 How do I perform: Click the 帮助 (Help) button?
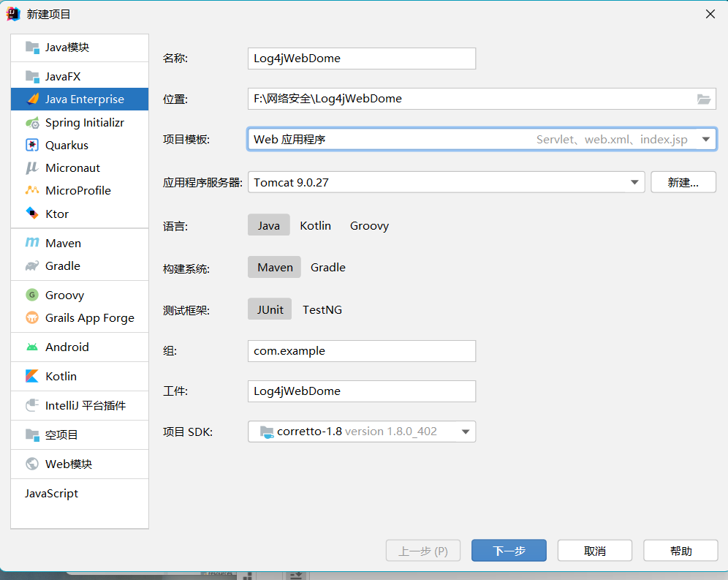pyautogui.click(x=680, y=551)
